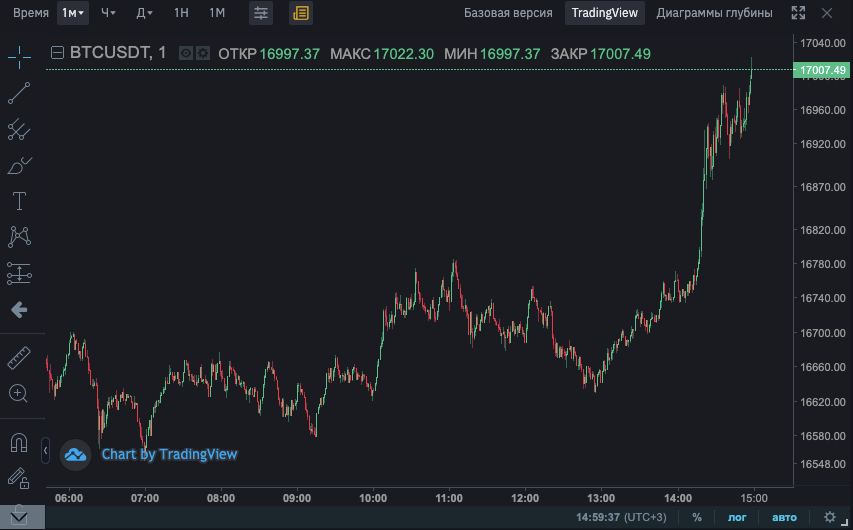Open the yellow chart template icon
Screen dimensions: 853x530
pos(301,13)
